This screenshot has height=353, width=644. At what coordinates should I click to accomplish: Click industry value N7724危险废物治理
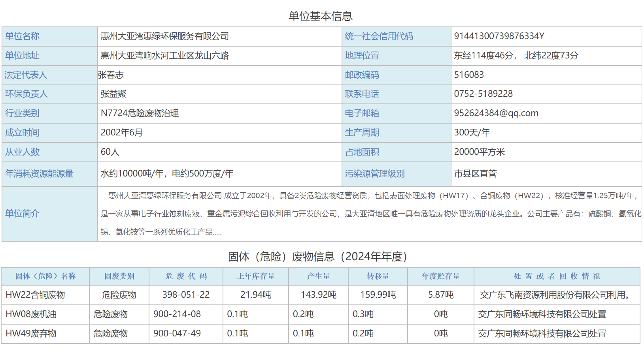tap(140, 113)
